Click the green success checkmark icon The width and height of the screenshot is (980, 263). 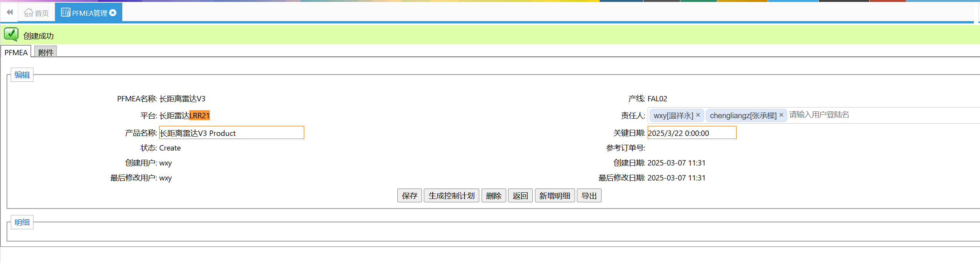click(x=11, y=35)
